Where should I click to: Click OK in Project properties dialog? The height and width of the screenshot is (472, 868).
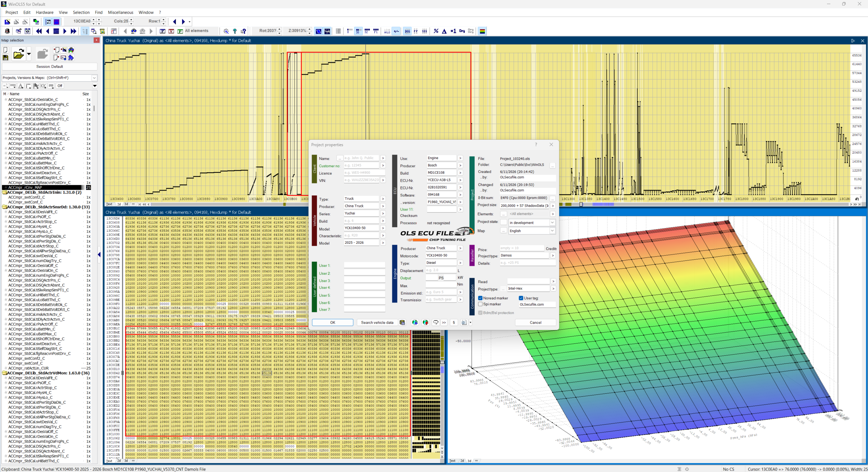click(x=333, y=322)
